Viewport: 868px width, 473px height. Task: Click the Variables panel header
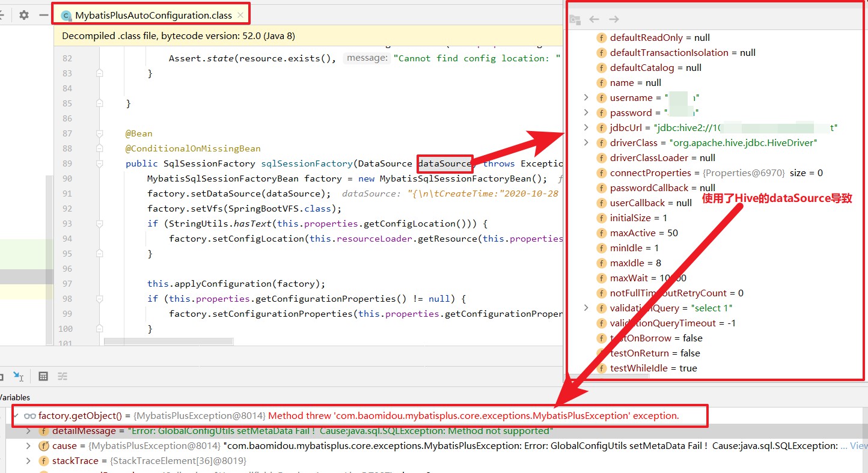click(x=14, y=397)
